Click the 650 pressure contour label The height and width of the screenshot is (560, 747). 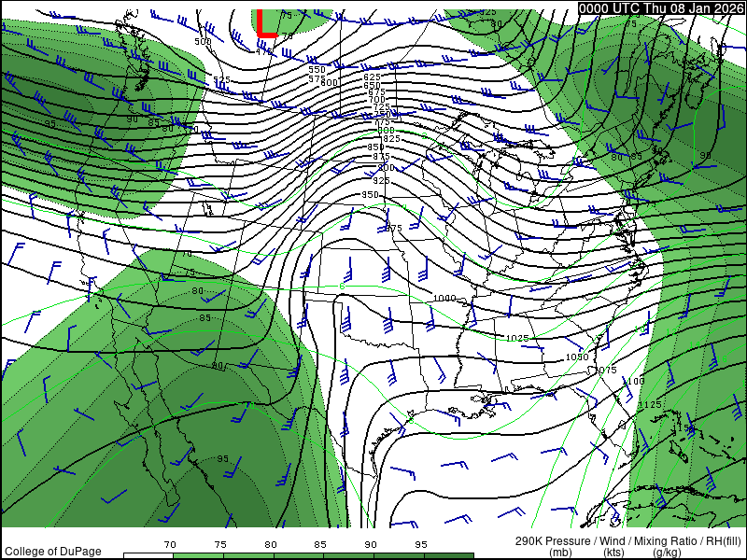(x=372, y=85)
